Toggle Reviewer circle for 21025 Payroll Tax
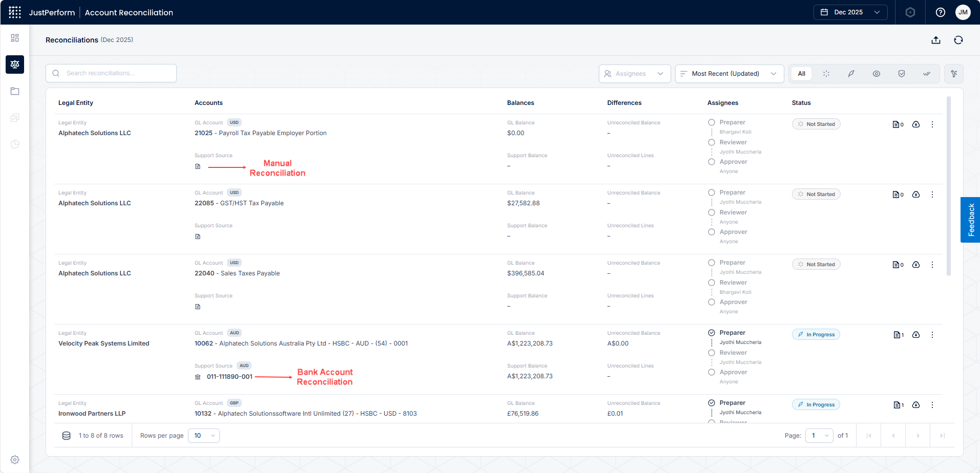The height and width of the screenshot is (473, 980). coord(712,142)
